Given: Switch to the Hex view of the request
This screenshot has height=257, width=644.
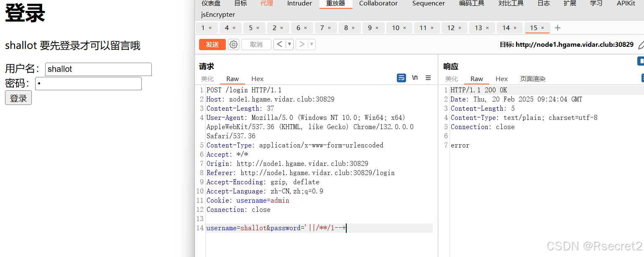Looking at the screenshot, I should 257,79.
